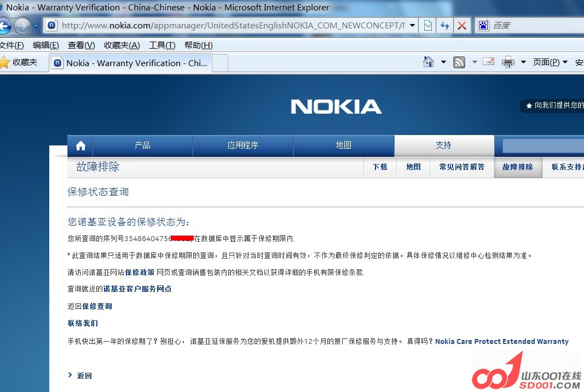The width and height of the screenshot is (584, 392).
Task: Expand the address bar URL dropdown
Action: tap(413, 26)
